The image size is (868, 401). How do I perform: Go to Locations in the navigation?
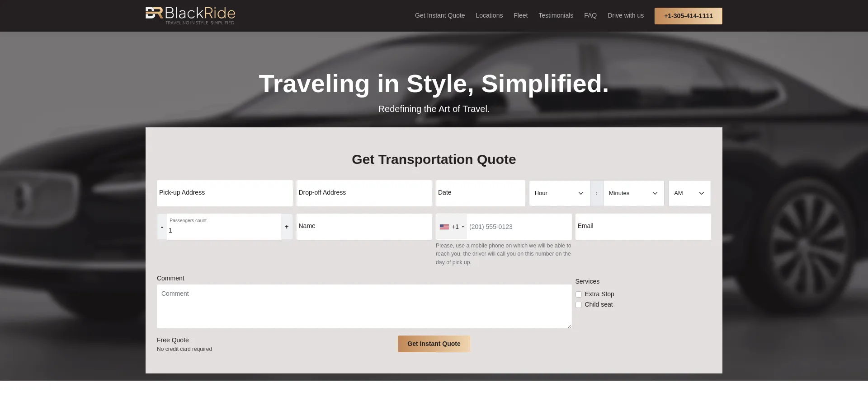point(489,15)
